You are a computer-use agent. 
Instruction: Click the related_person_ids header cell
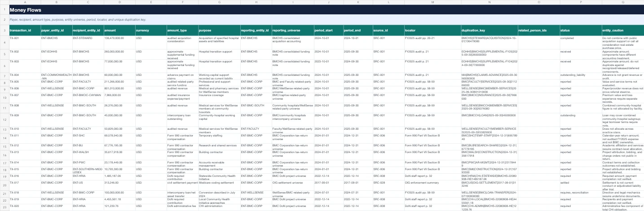pos(538,31)
